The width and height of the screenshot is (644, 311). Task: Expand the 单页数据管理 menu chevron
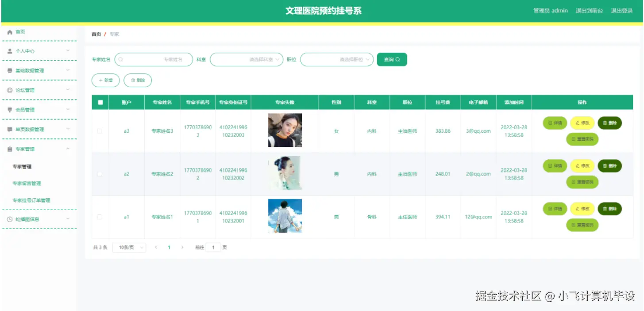coord(68,129)
